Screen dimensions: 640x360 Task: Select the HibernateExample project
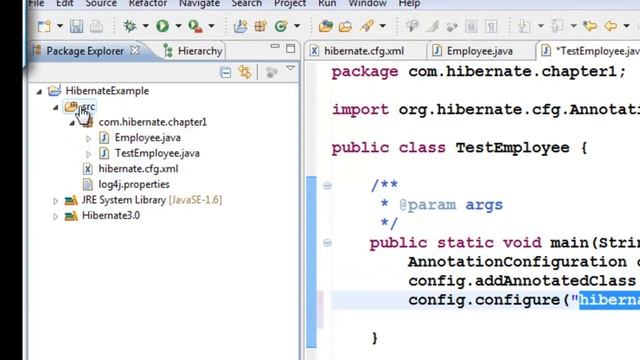[x=107, y=91]
